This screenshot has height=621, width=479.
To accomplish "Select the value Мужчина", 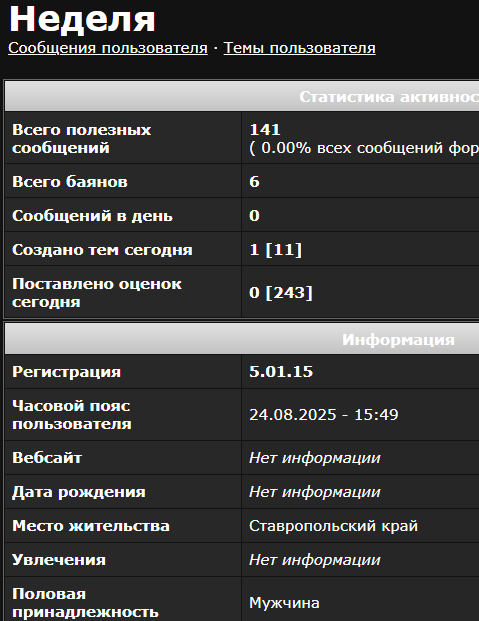I will pos(284,603).
